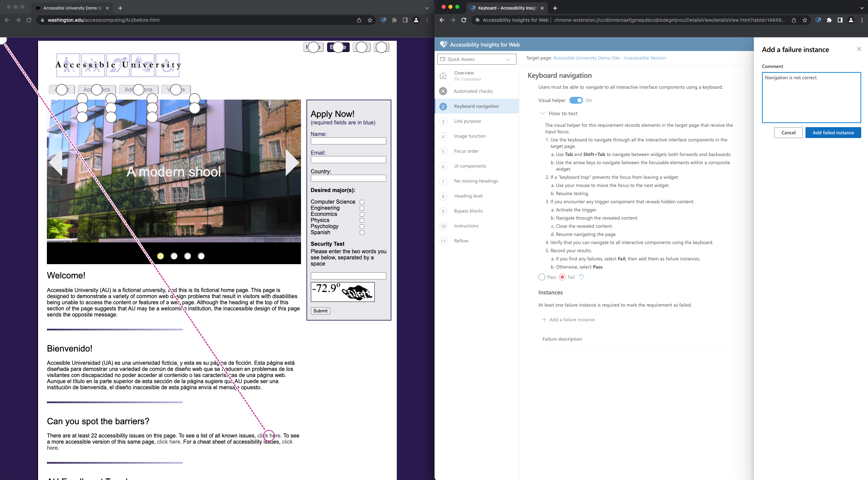Open the Keyboard navigation tab

477,106
